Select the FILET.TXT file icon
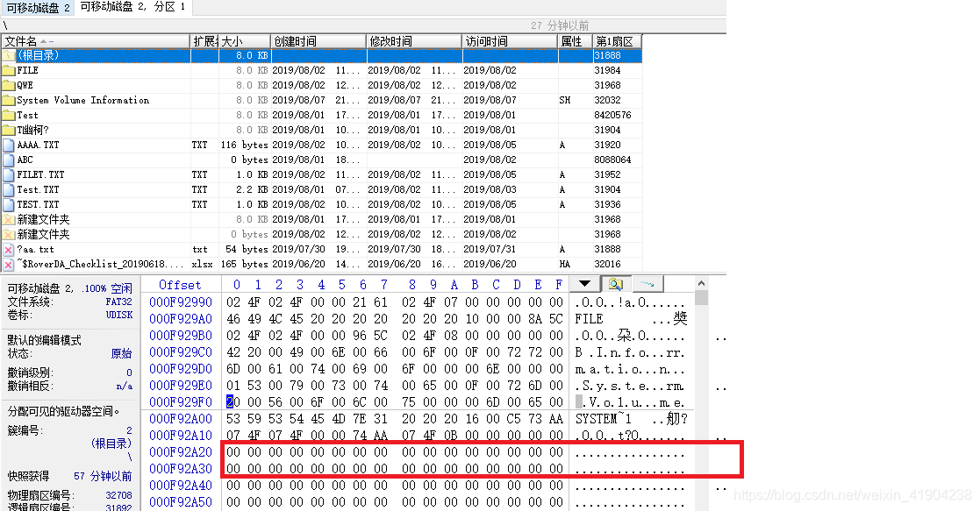Viewport: 980px width, 511px height. [x=9, y=175]
